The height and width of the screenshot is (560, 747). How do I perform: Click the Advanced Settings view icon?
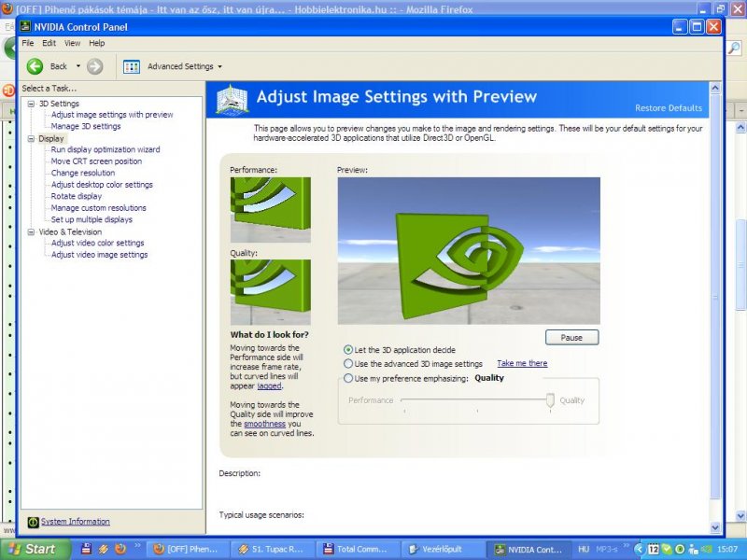[x=132, y=66]
